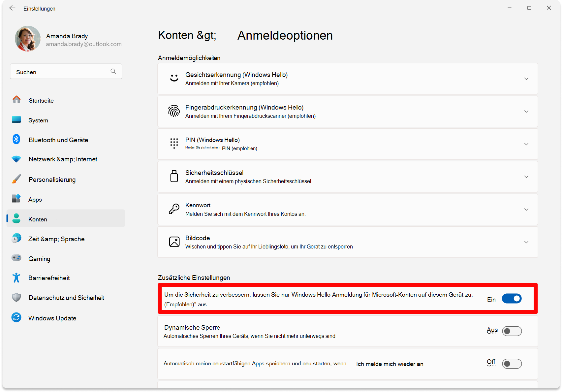This screenshot has height=392, width=562.
Task: Toggle automatic restartable apps saving
Action: tap(512, 364)
